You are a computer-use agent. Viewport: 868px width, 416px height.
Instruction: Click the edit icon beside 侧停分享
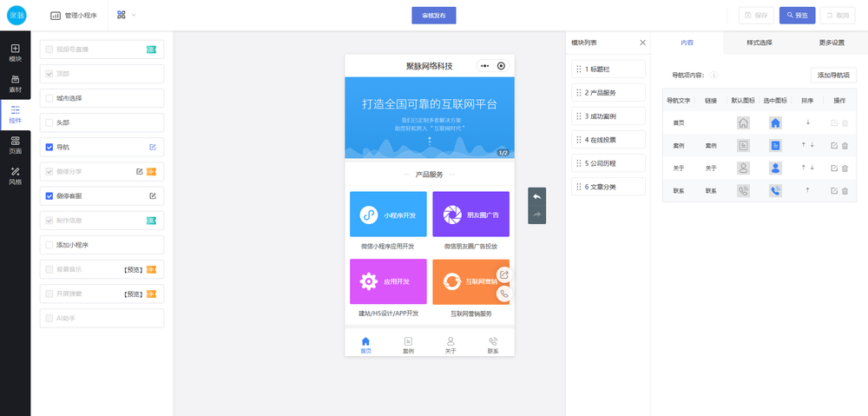click(140, 172)
